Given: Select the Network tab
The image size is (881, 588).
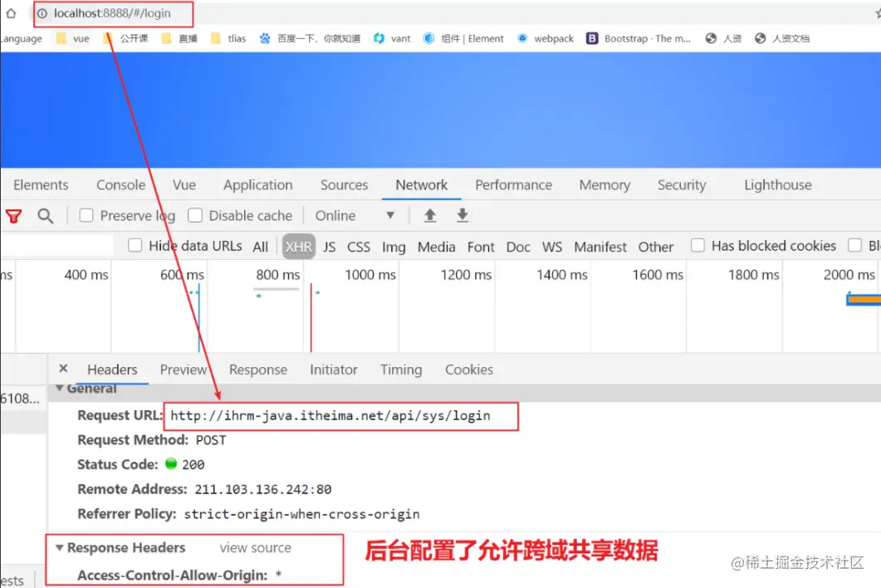Looking at the screenshot, I should [x=421, y=185].
